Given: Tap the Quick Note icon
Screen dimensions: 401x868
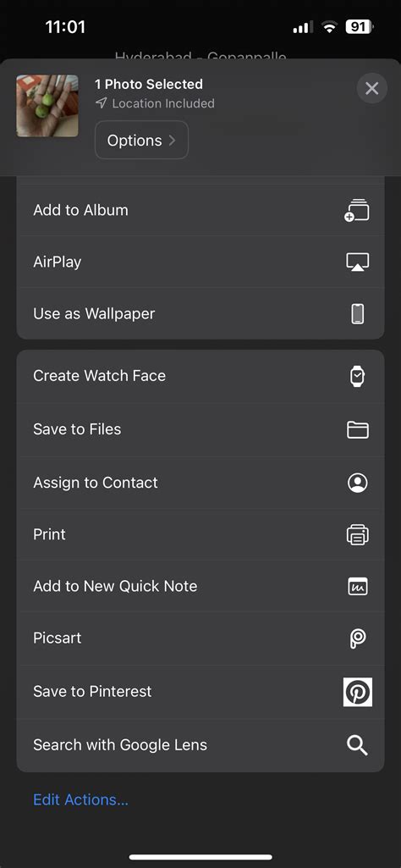Looking at the screenshot, I should 358,586.
